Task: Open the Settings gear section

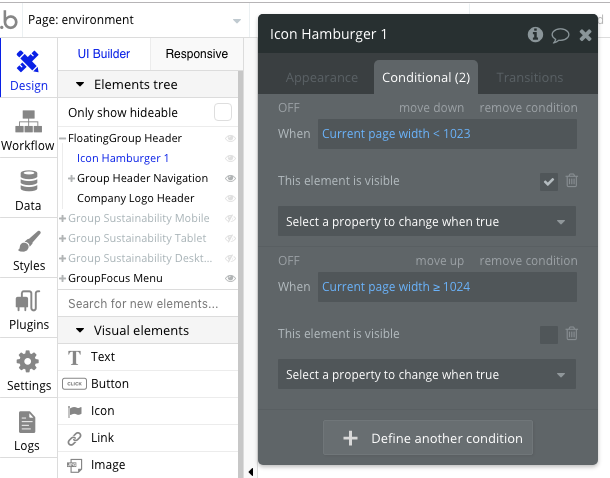Action: pos(28,371)
